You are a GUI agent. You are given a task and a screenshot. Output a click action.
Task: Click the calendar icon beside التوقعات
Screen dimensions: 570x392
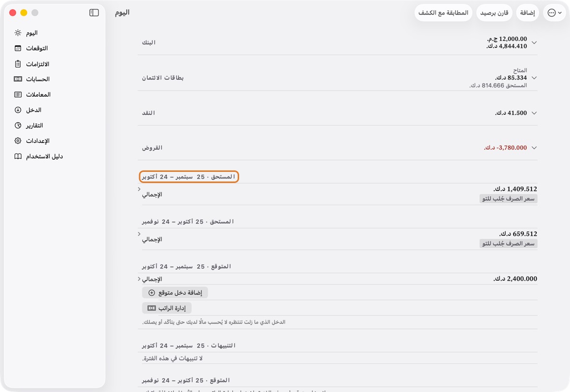point(18,48)
